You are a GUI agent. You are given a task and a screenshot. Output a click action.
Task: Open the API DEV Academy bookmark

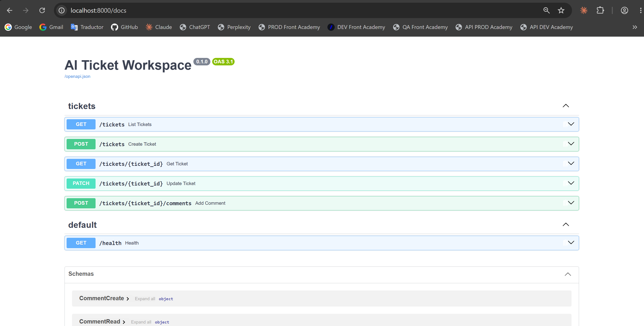click(x=546, y=27)
